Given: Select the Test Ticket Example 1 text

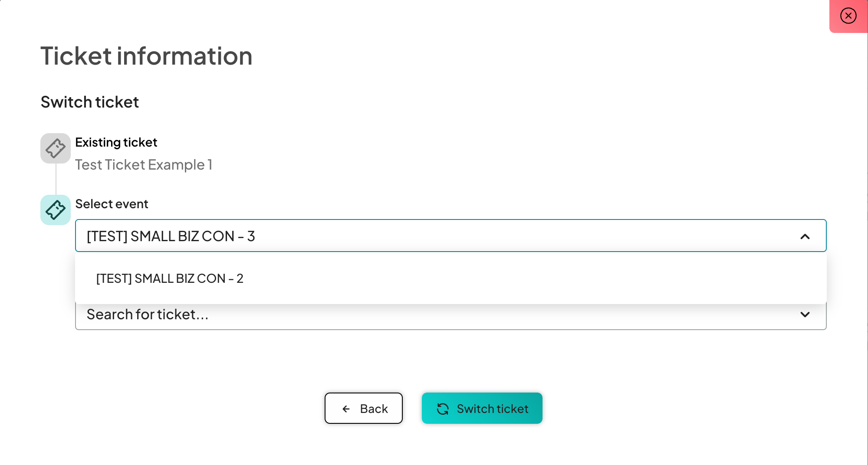Looking at the screenshot, I should (144, 165).
